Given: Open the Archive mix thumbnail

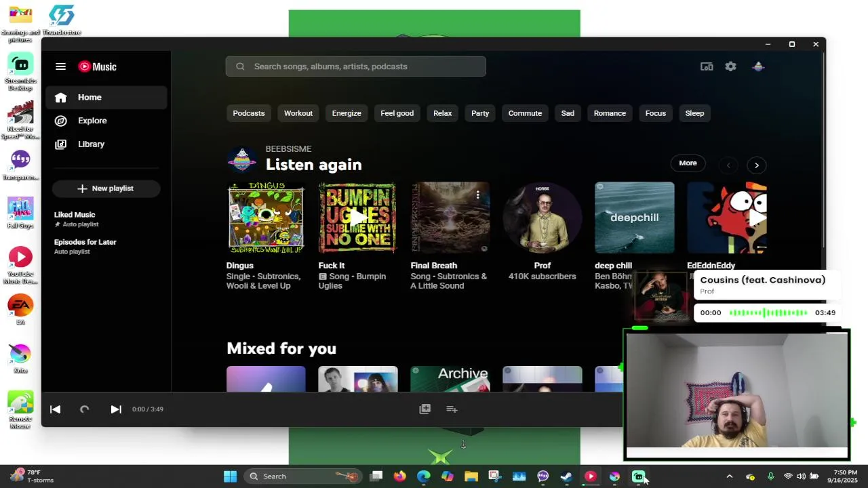Looking at the screenshot, I should (450, 379).
